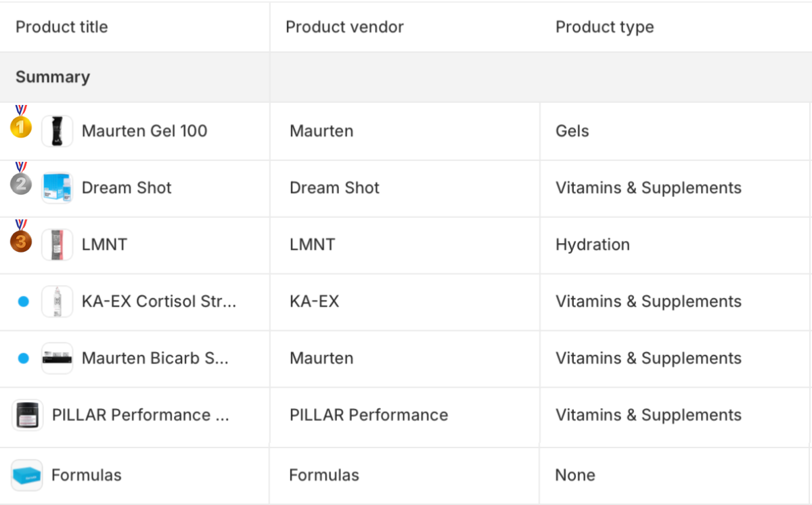
Task: Open the PILLAR Performance product thumbnail
Action: tap(28, 415)
